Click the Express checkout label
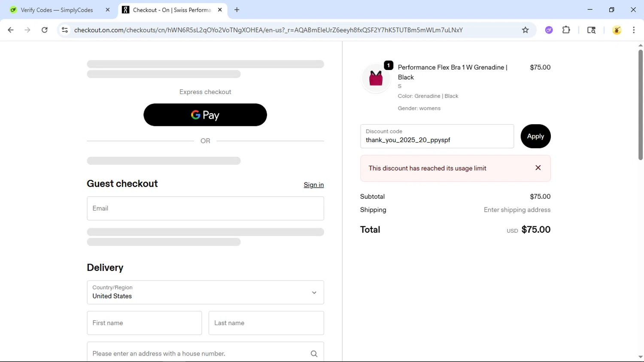The image size is (644, 362). [205, 92]
